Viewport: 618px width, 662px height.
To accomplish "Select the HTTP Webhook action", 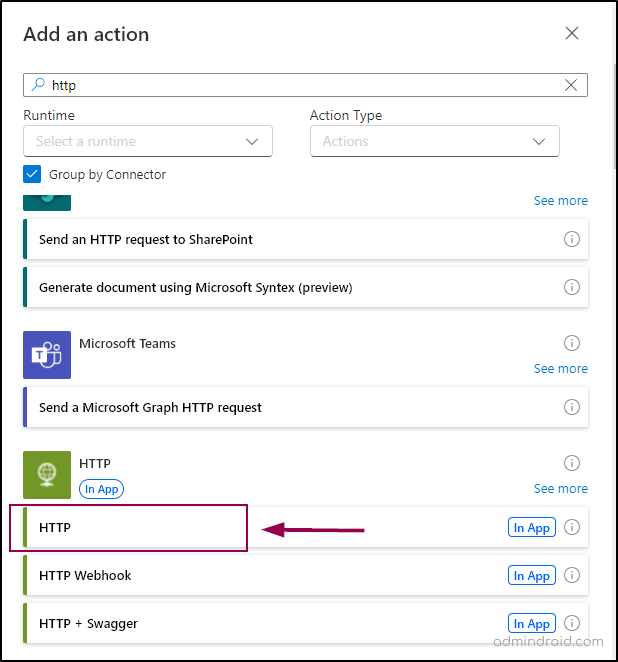I will pos(305,575).
